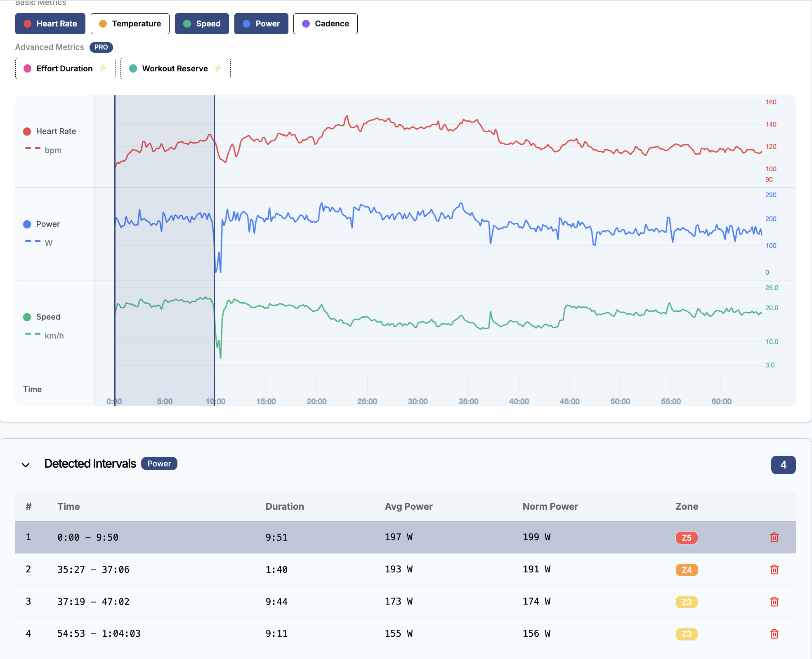
Task: Sort by Avg Power column header
Action: click(x=408, y=506)
